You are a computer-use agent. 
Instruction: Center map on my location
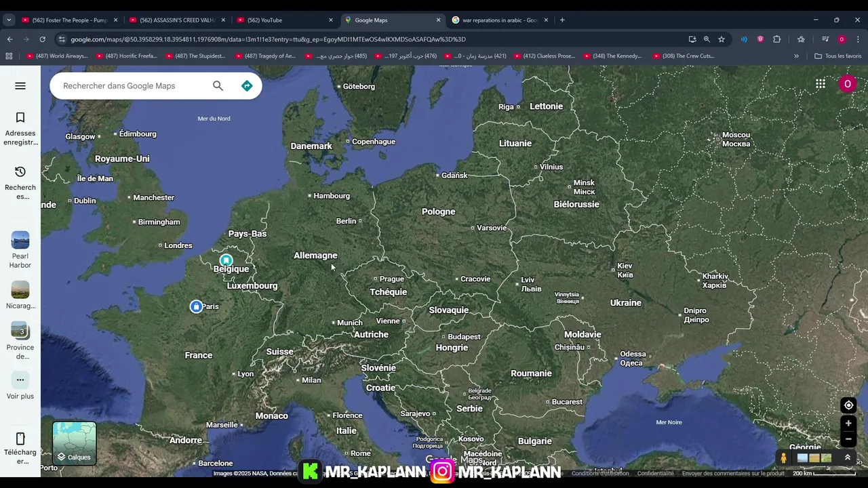click(x=848, y=405)
